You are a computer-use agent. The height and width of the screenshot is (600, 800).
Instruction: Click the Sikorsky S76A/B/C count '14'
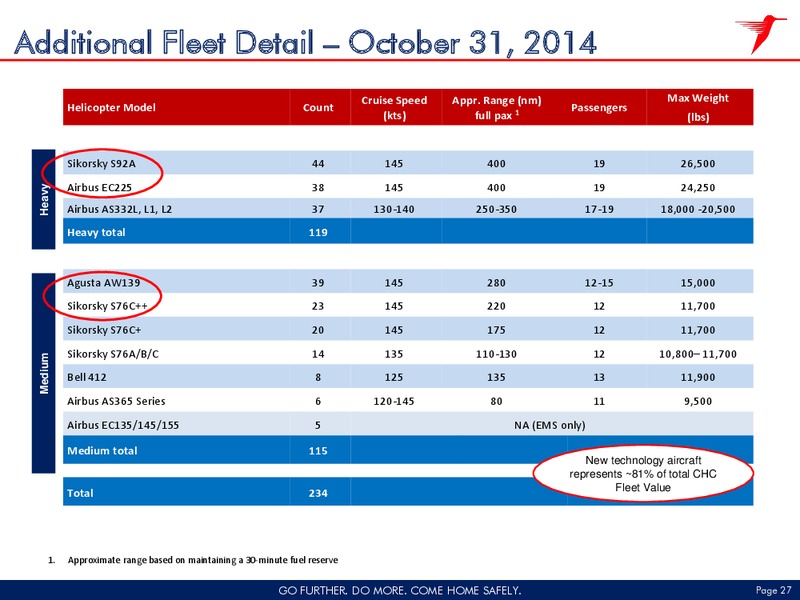click(318, 354)
